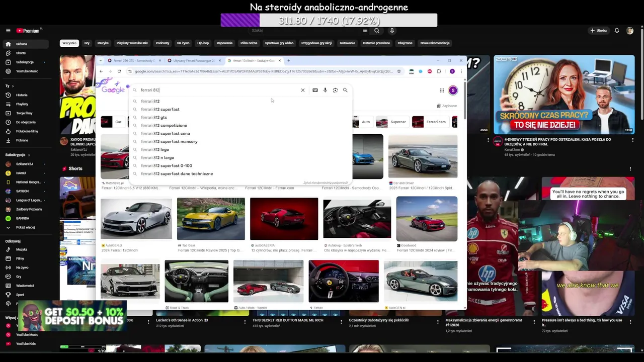Open Chrome profile S icon
The image size is (644, 362).
pyautogui.click(x=452, y=71)
